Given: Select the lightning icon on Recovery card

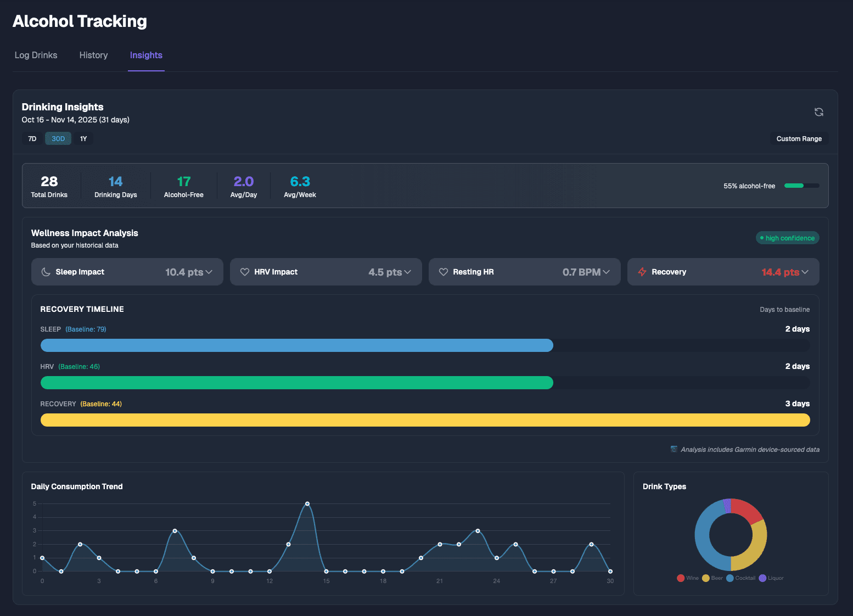Looking at the screenshot, I should click(x=642, y=272).
